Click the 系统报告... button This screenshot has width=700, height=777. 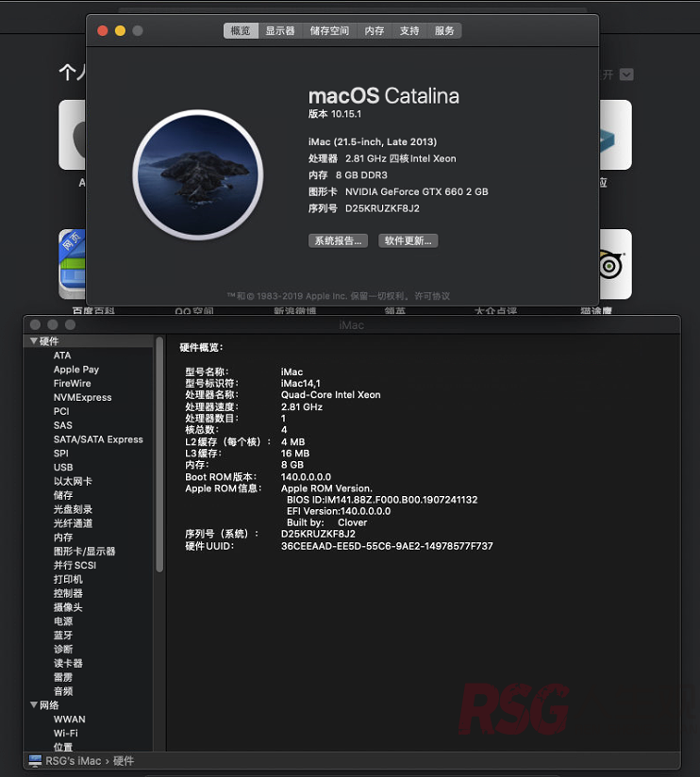[338, 240]
